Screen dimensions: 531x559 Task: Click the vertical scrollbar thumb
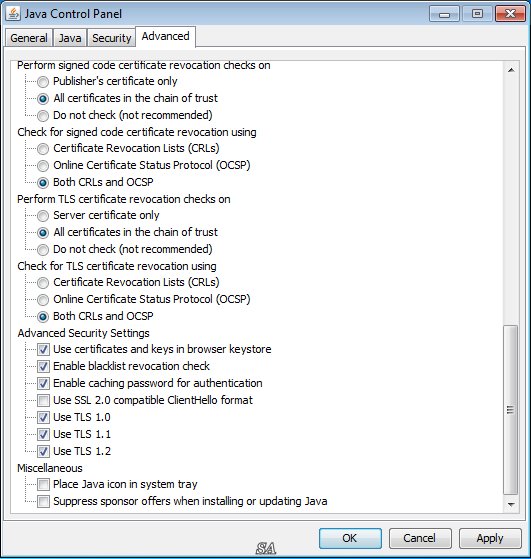[511, 410]
